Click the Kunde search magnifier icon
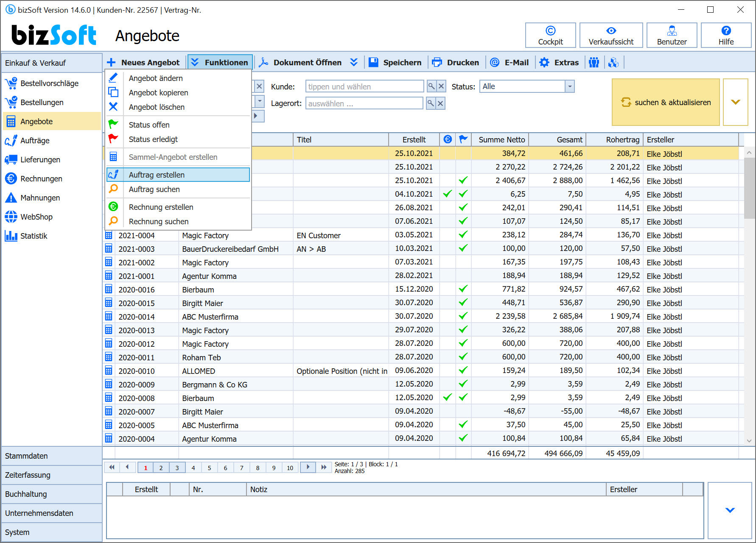Viewport: 756px width, 543px height. 431,86
